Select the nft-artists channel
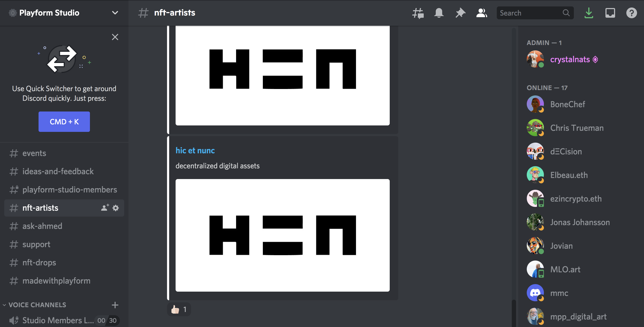The width and height of the screenshot is (644, 327). (x=40, y=207)
